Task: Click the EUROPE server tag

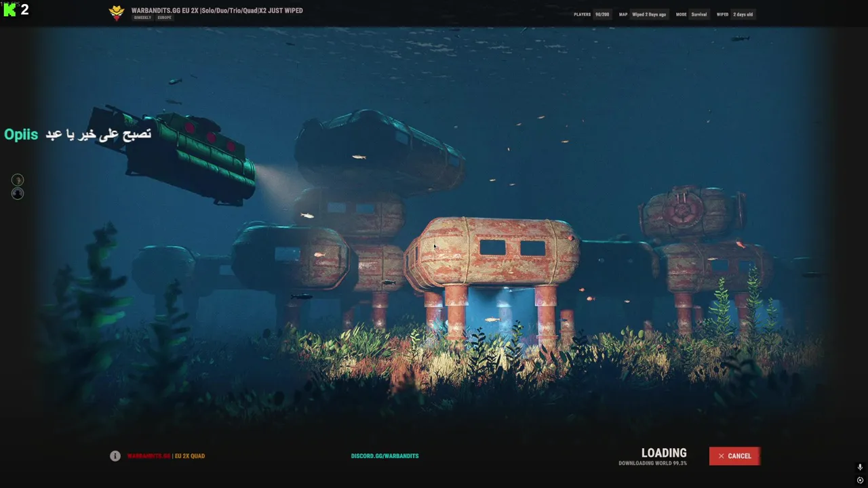Action: (164, 18)
